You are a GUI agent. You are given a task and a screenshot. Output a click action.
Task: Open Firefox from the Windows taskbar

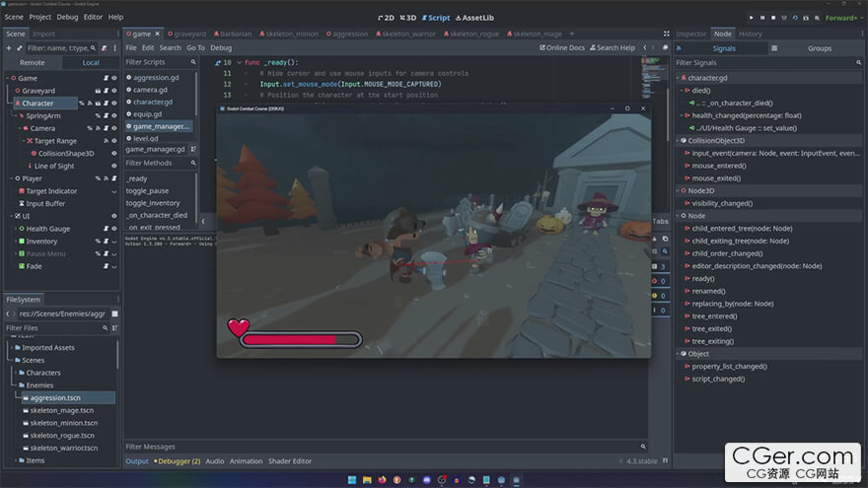[383, 480]
